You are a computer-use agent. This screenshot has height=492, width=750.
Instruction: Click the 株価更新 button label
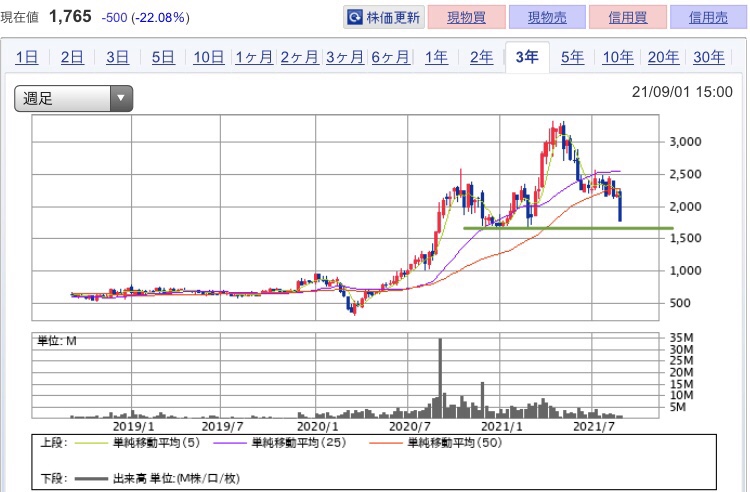[x=393, y=18]
